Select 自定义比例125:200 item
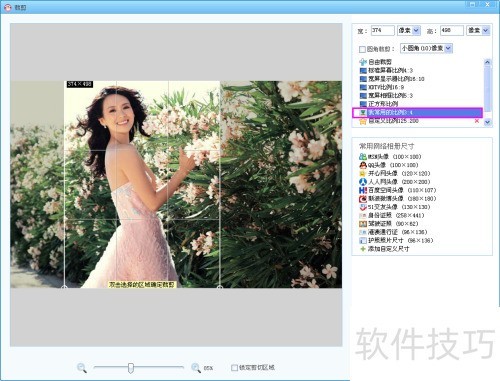Viewport: 500px width, 381px height. 393,121
